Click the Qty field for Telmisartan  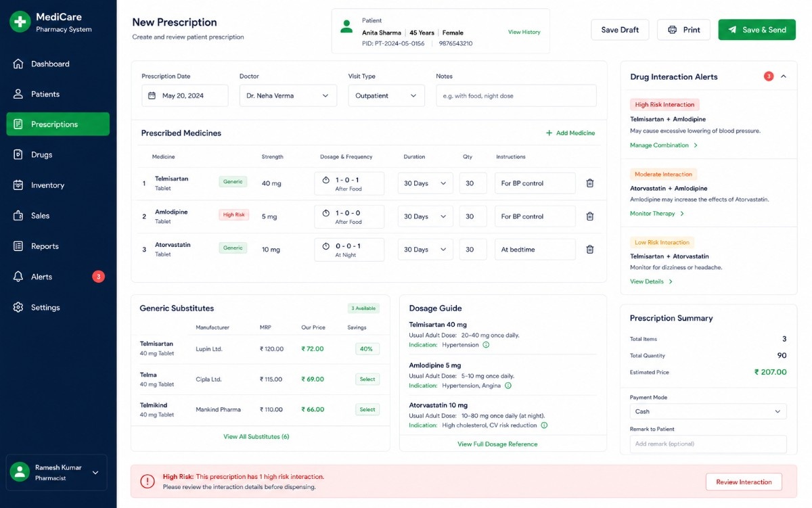[473, 183]
